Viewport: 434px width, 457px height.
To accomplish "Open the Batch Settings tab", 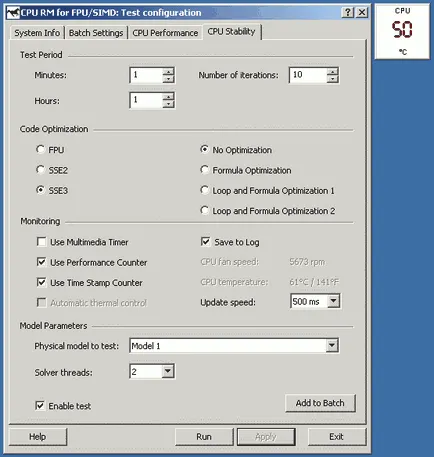I will pyautogui.click(x=96, y=33).
